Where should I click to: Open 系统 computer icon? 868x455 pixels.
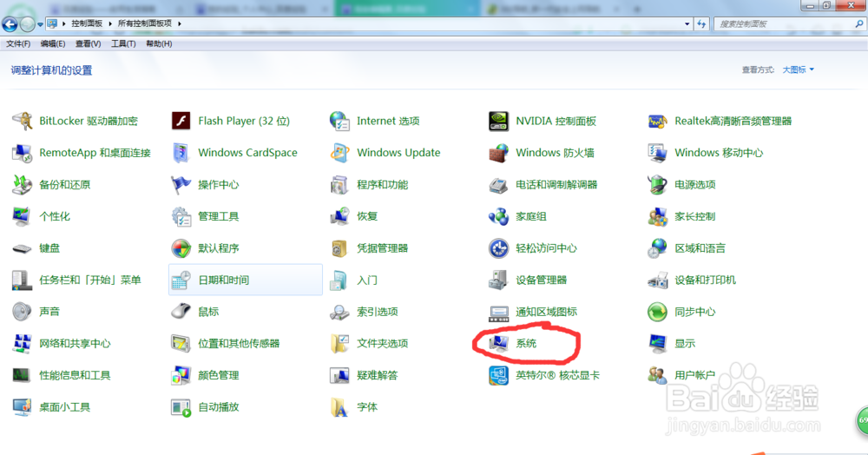(x=498, y=344)
